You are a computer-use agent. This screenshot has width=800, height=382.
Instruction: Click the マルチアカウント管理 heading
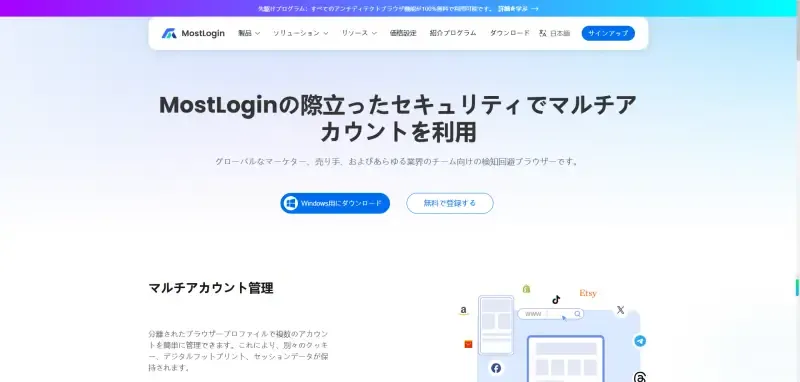[x=211, y=288]
